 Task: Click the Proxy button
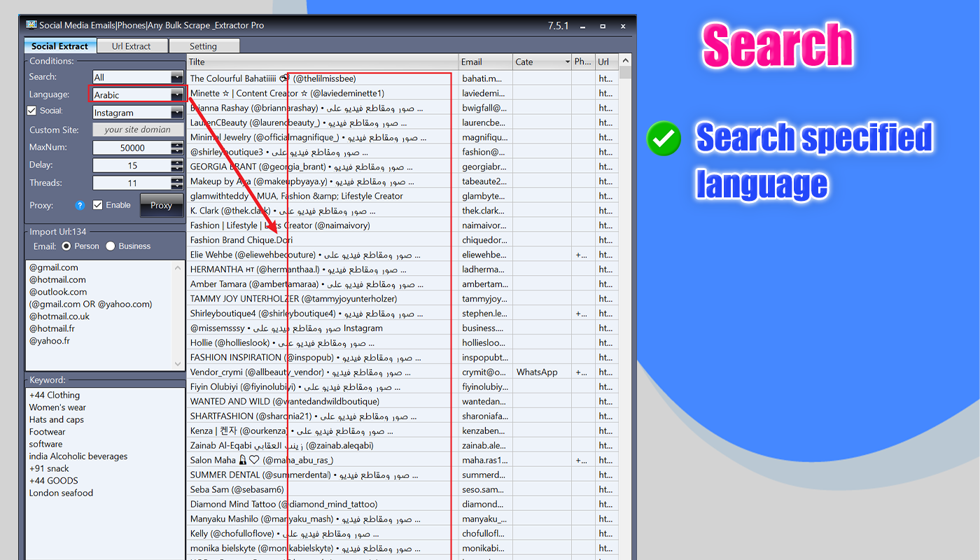pyautogui.click(x=161, y=205)
